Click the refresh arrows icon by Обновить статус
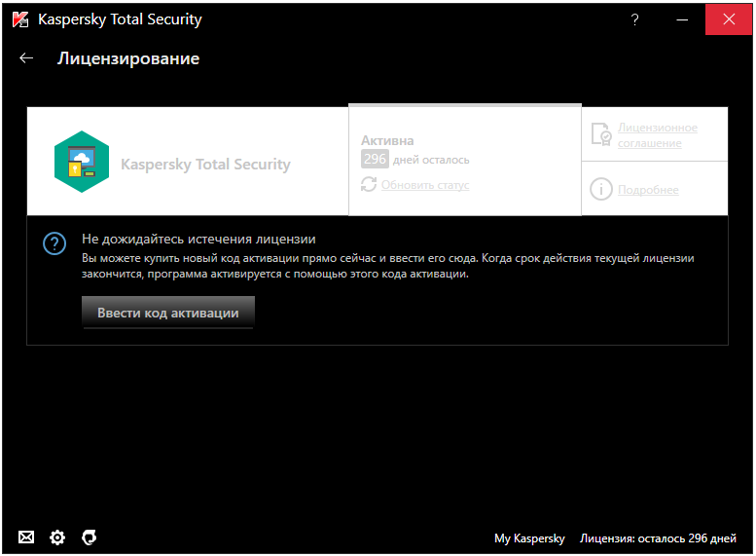Screen dimensions: 756x556 369,184
